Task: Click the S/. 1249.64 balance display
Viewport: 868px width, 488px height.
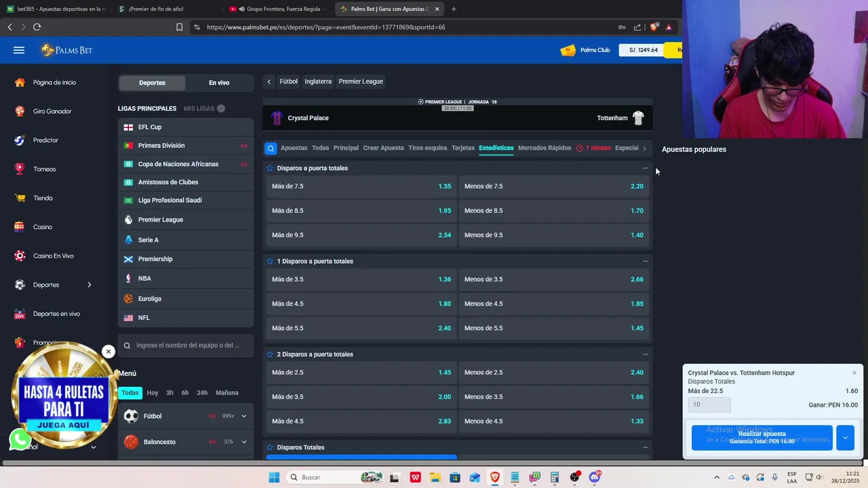Action: tap(643, 50)
